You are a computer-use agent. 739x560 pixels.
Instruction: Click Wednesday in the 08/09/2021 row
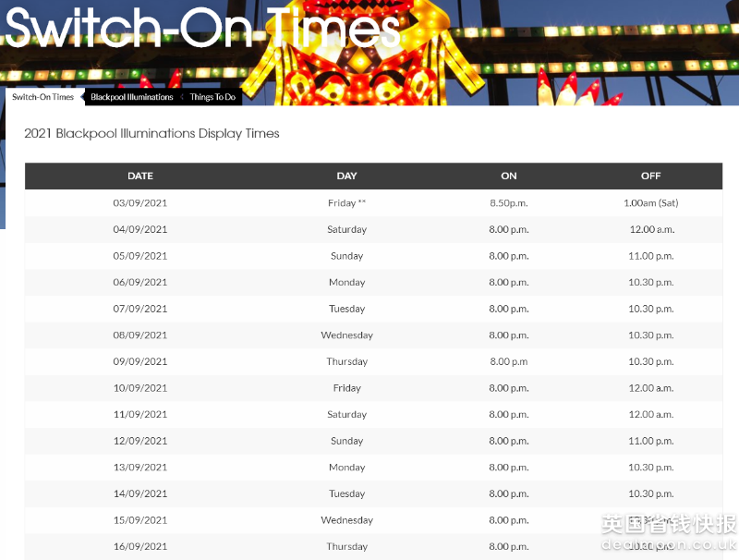347,335
